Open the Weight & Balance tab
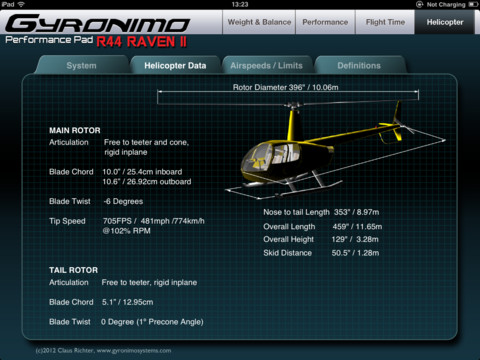Viewport: 480px width, 360px height. [x=259, y=22]
